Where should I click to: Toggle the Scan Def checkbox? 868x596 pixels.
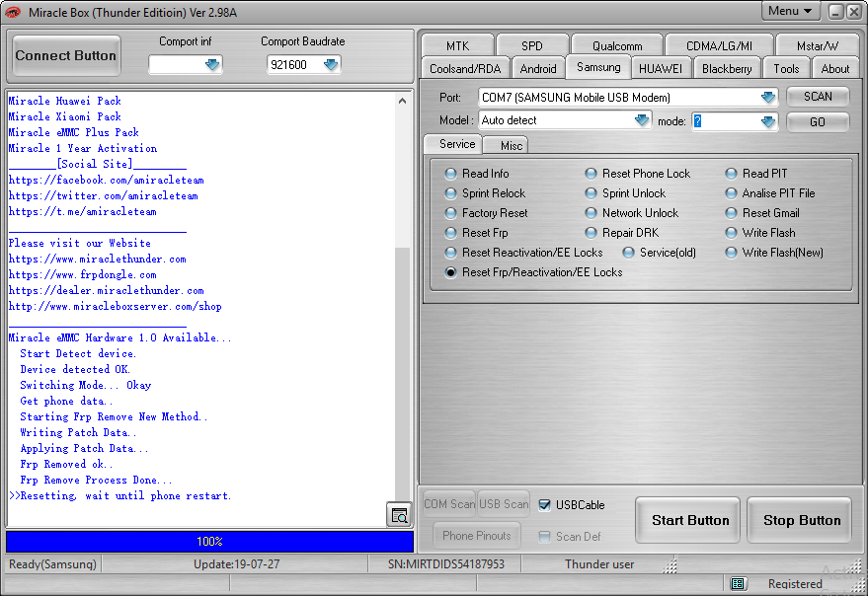tap(545, 536)
